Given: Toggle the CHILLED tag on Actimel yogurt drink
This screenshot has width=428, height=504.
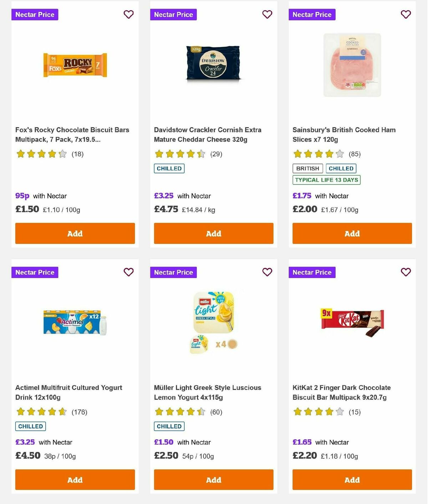Looking at the screenshot, I should (30, 426).
